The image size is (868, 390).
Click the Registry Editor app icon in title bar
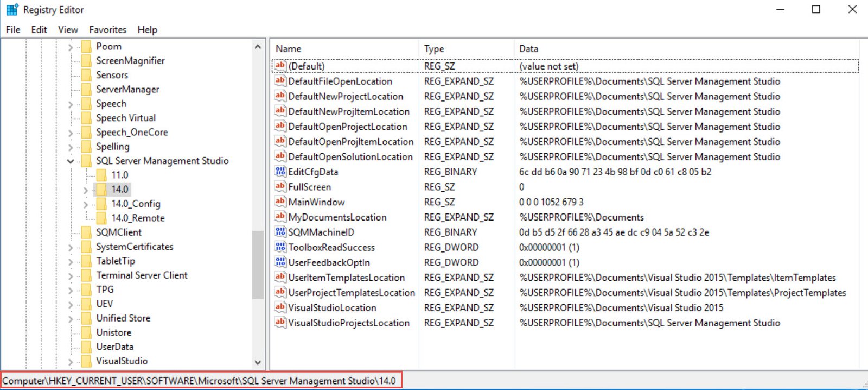[12, 10]
